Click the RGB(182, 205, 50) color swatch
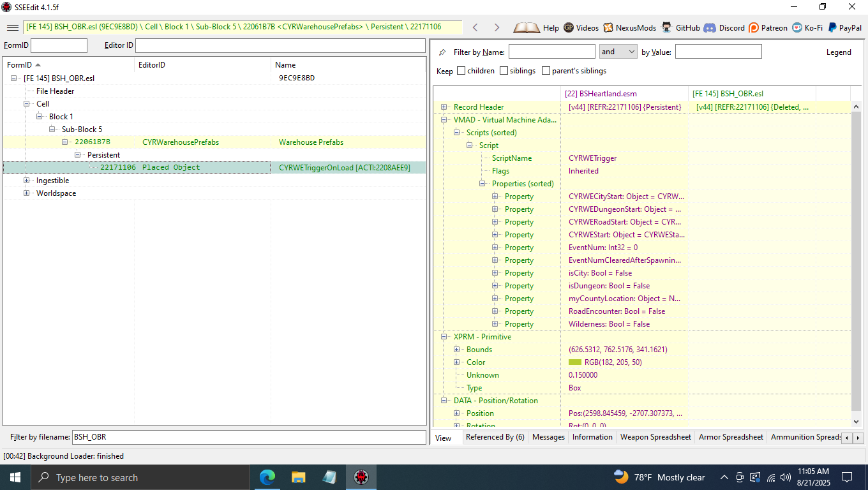The image size is (868, 490). (574, 362)
